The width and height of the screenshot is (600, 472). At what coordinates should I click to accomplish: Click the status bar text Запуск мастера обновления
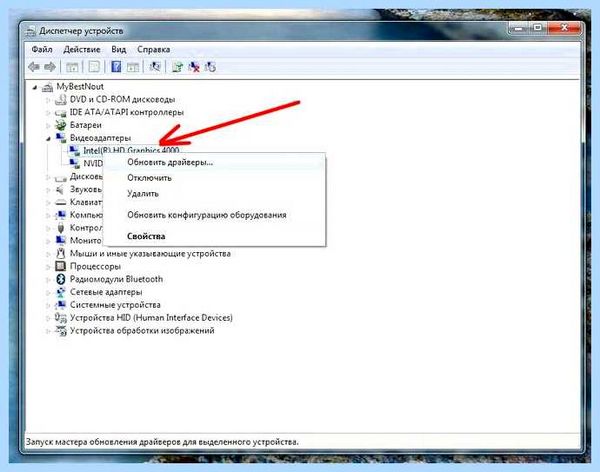point(162,442)
